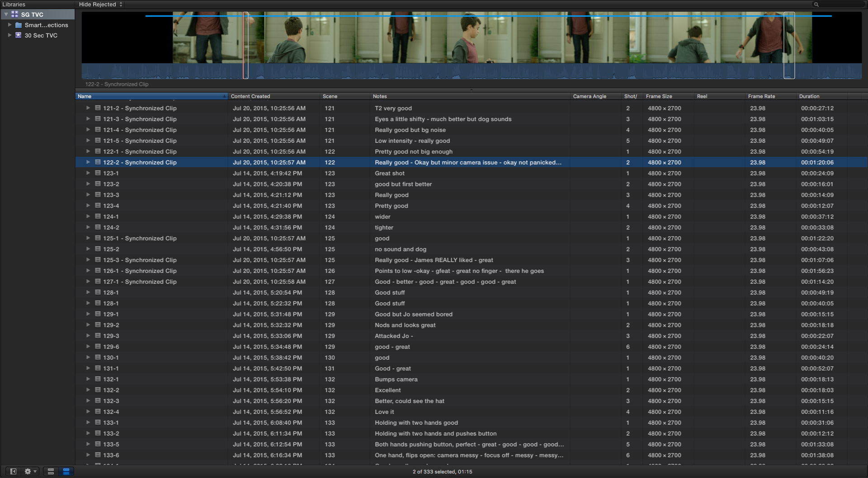Click the clip icon beside 131-1

98,368
